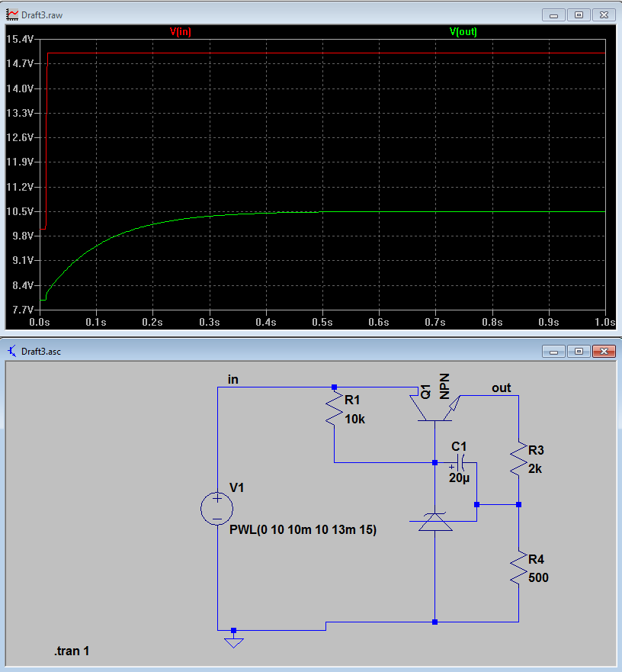Screen dimensions: 622x672
Task: Close the Draft3.asc window
Action: click(604, 352)
